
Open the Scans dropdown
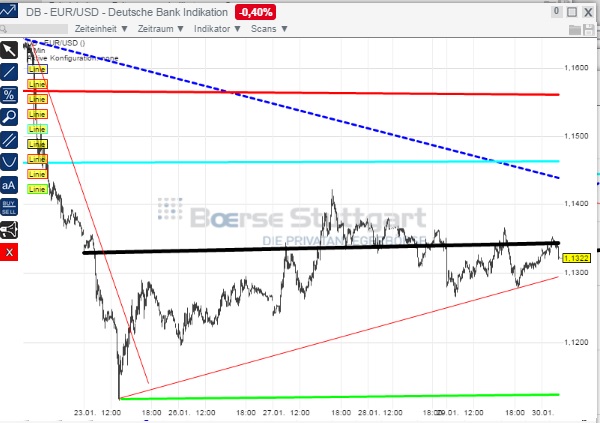coord(269,29)
